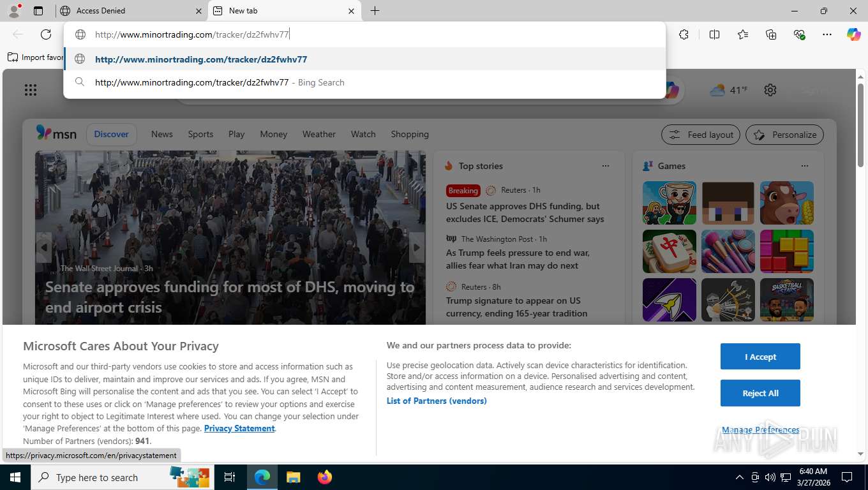868x490 pixels.
Task: Open the Feed layout options
Action: [x=701, y=135]
